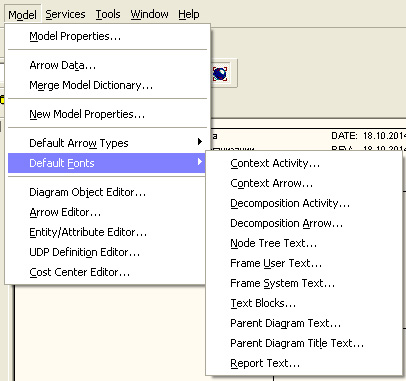The width and height of the screenshot is (406, 381).
Task: Select Text Blocks... entry
Action: [304, 303]
